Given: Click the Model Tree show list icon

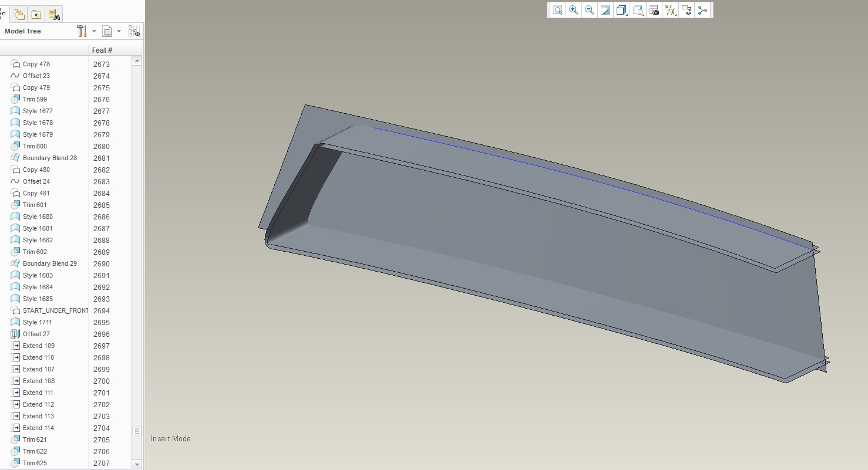Looking at the screenshot, I should [107, 31].
